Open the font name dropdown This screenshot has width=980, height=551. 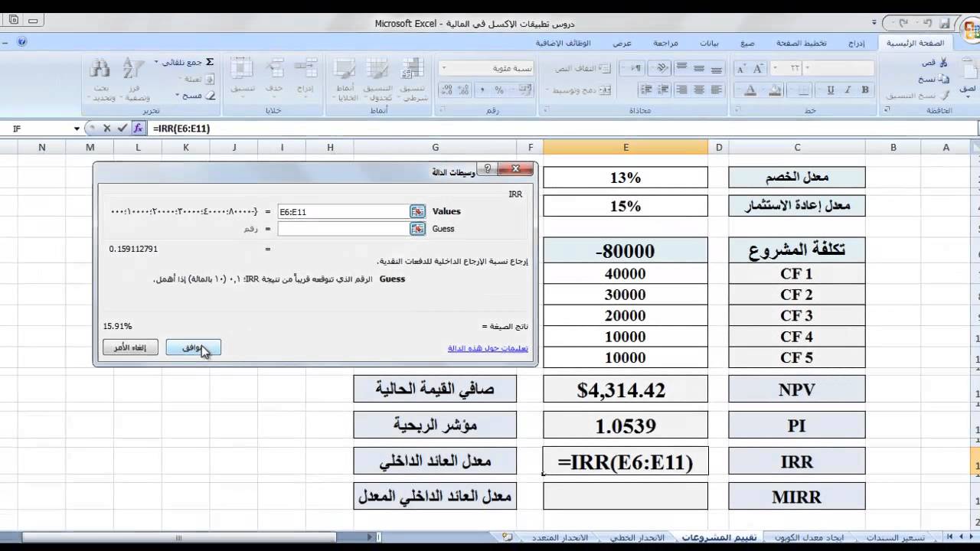pyautogui.click(x=807, y=69)
